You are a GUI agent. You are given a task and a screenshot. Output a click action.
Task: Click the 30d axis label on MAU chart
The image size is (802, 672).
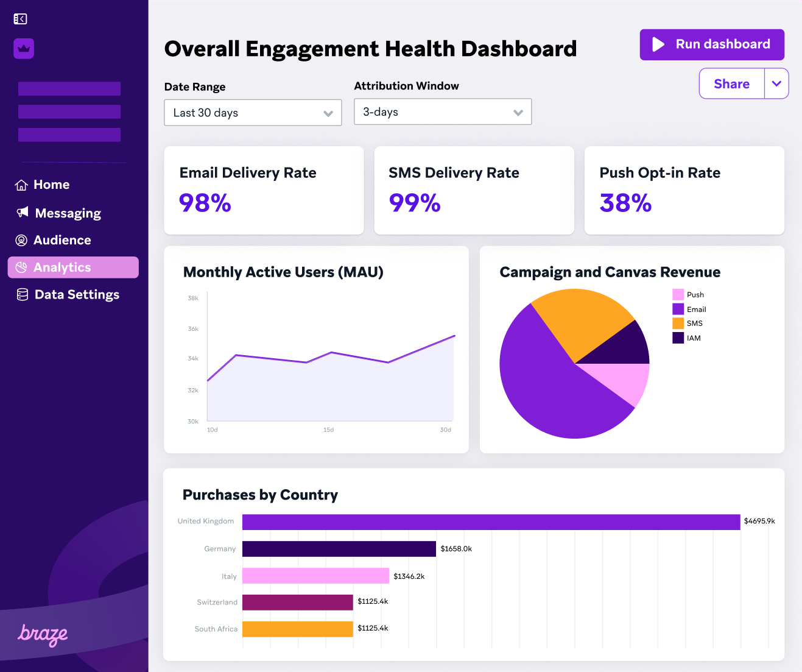[x=446, y=430]
